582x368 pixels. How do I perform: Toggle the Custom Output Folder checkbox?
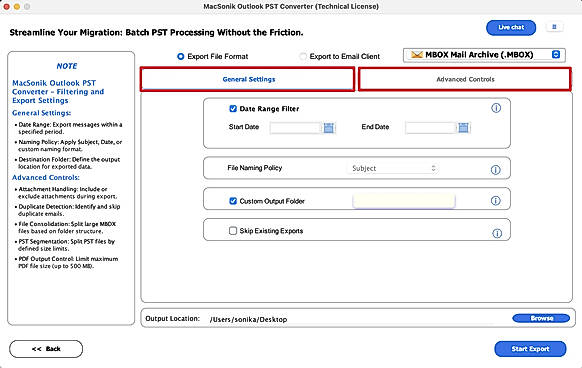coord(233,201)
